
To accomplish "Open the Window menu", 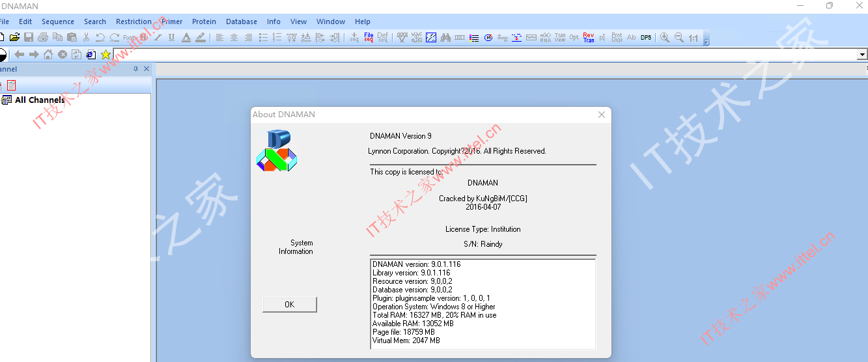I will tap(331, 21).
